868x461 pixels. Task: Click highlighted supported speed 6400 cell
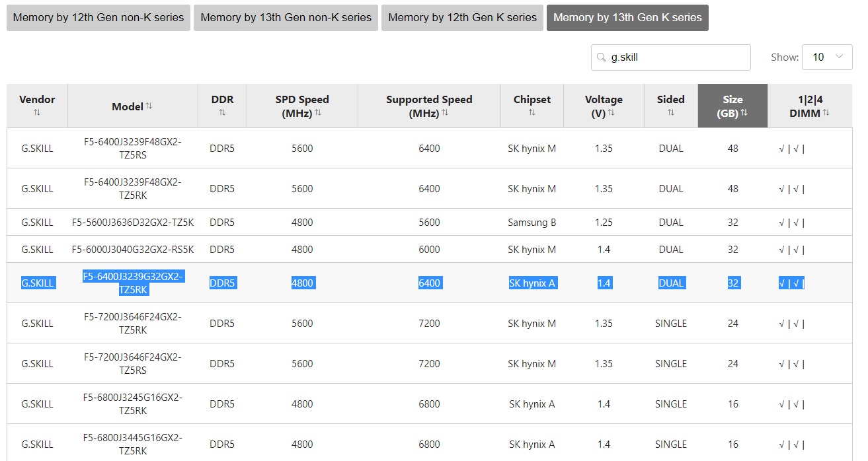pos(429,283)
